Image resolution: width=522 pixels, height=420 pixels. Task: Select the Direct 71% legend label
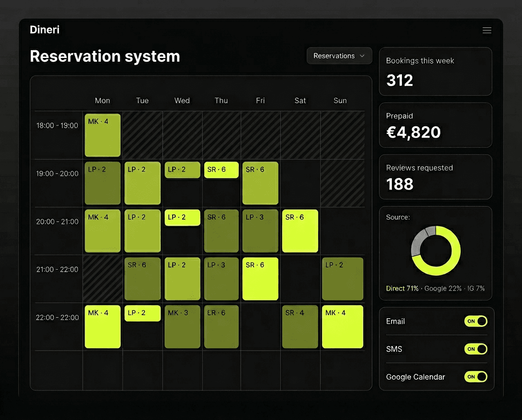pos(402,288)
